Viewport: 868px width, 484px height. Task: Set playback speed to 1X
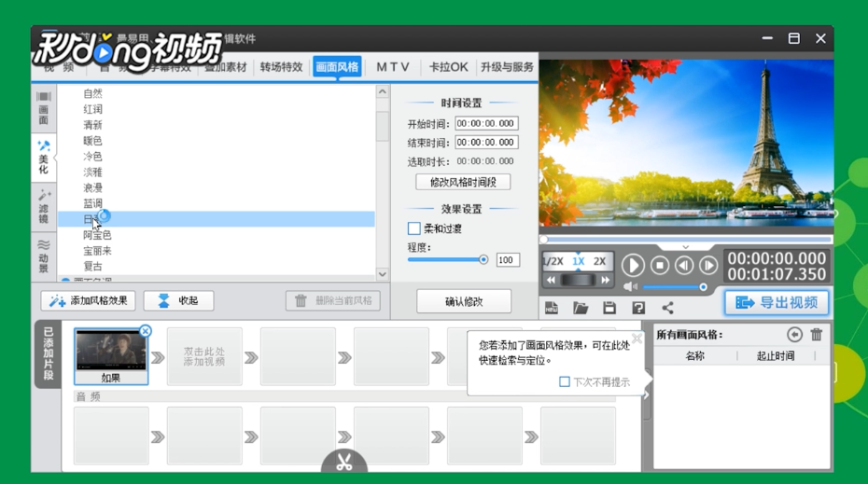[579, 262]
